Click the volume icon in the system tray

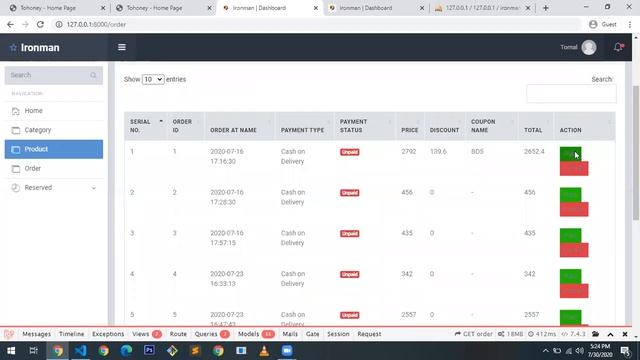(579, 351)
